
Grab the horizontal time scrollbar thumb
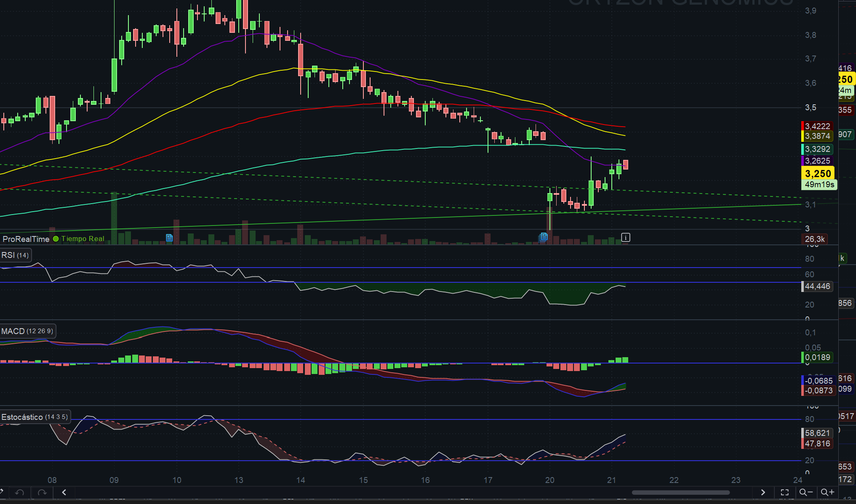(681, 492)
